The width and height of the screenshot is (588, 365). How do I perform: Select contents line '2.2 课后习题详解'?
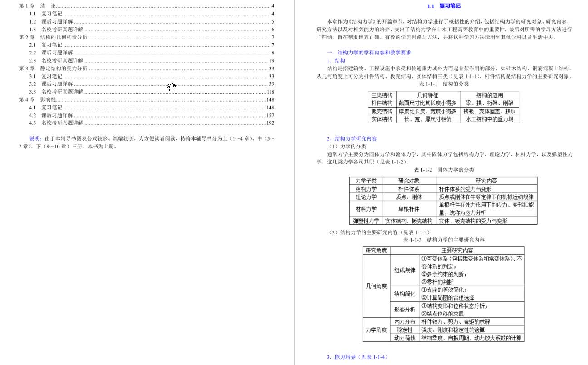coord(152,53)
